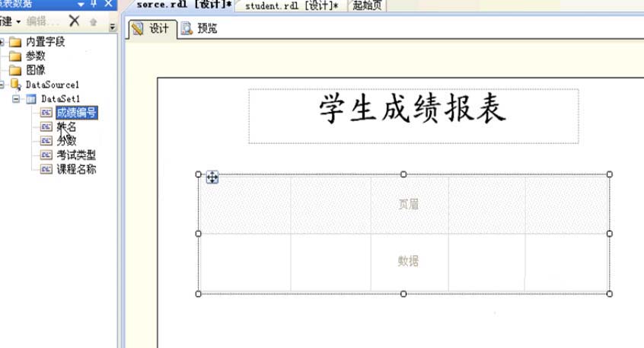Collapse the DataSource1 tree node

[2, 85]
